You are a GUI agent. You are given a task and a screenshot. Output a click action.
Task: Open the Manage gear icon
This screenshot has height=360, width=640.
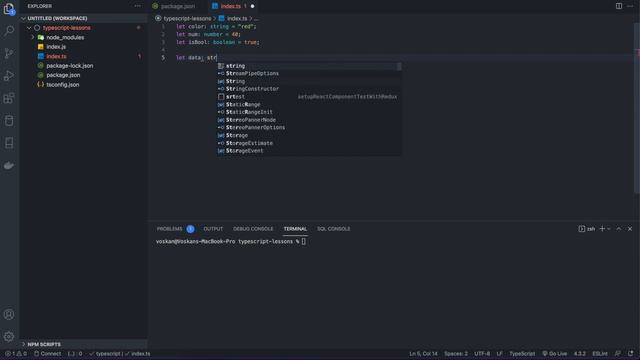(9, 337)
